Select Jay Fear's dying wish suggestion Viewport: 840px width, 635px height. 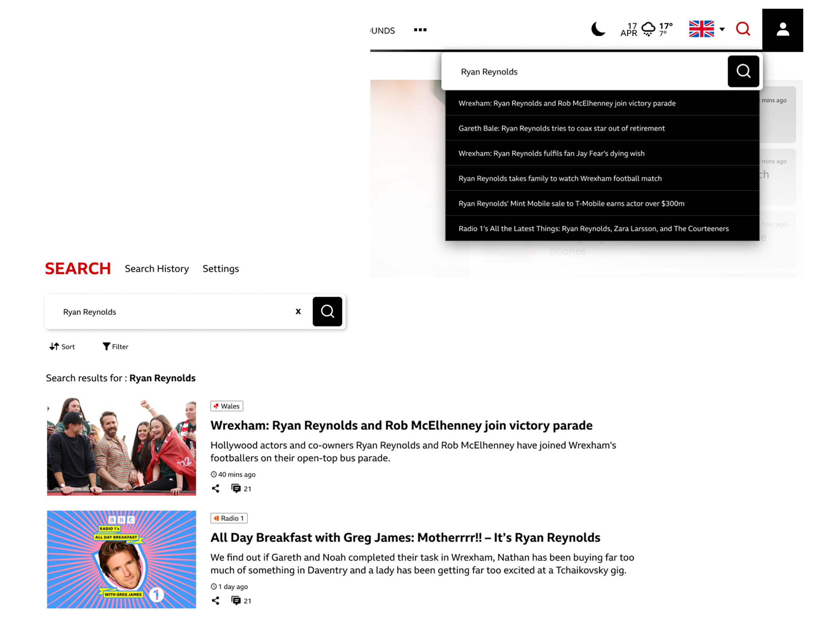tap(602, 153)
